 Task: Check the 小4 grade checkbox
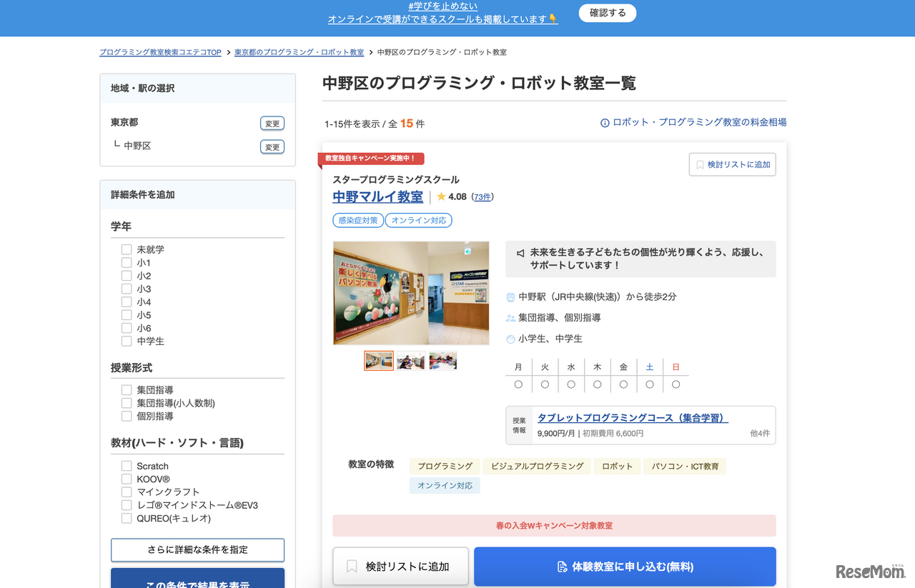[127, 302]
